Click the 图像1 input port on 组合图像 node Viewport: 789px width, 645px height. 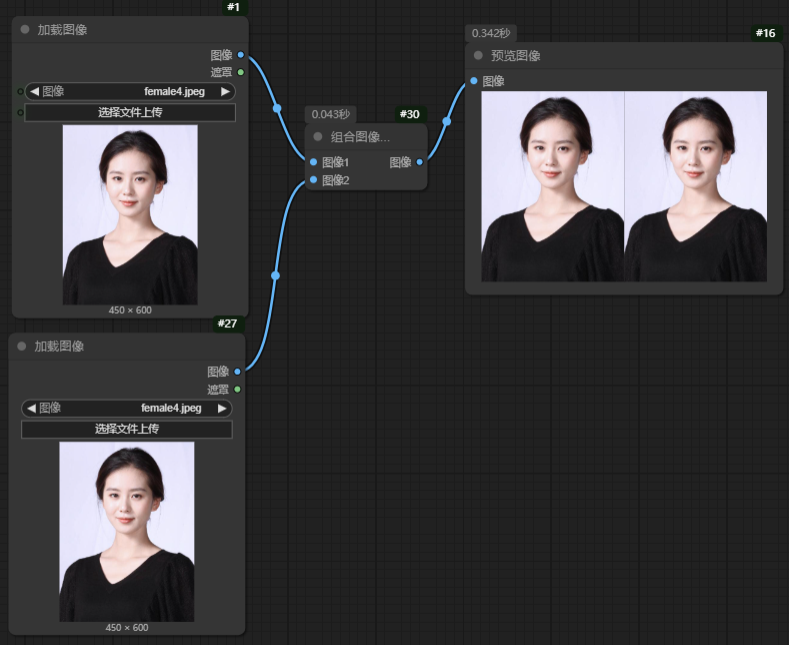pos(314,162)
